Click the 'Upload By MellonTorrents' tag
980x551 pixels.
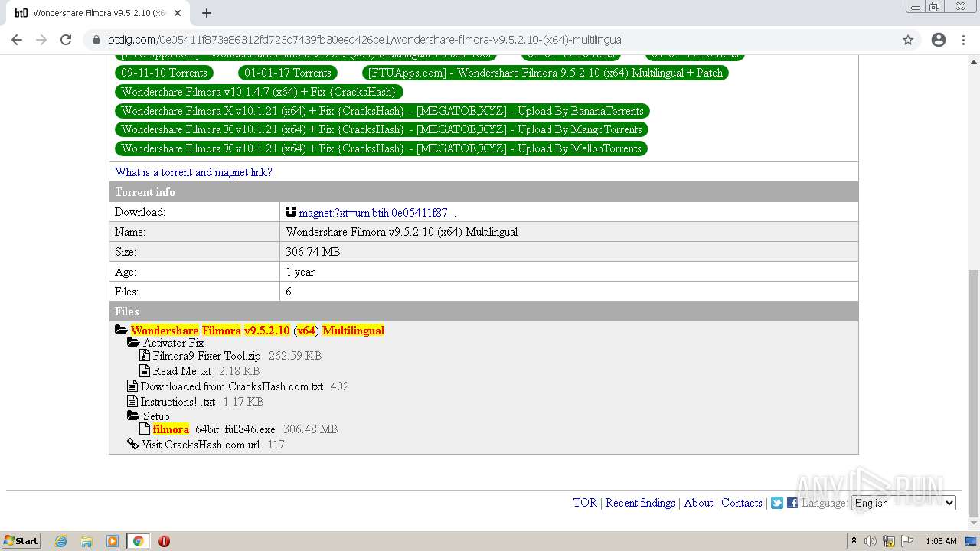click(381, 148)
